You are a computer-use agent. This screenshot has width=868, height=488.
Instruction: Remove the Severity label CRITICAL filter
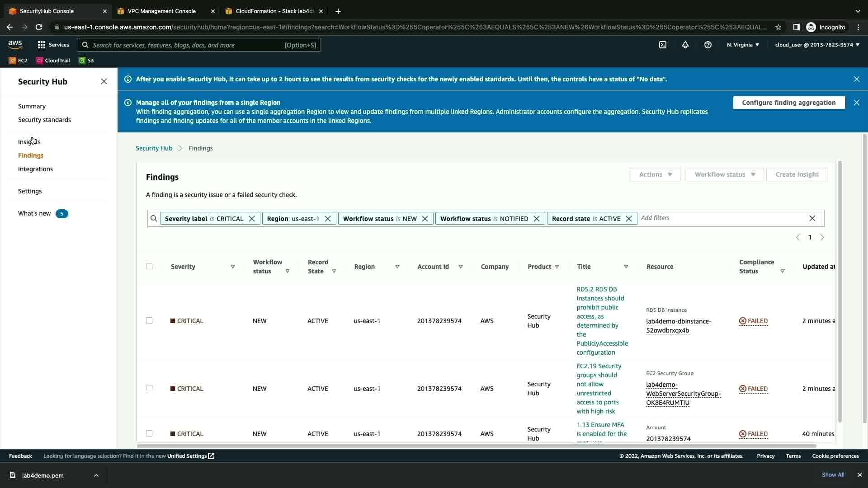click(252, 219)
